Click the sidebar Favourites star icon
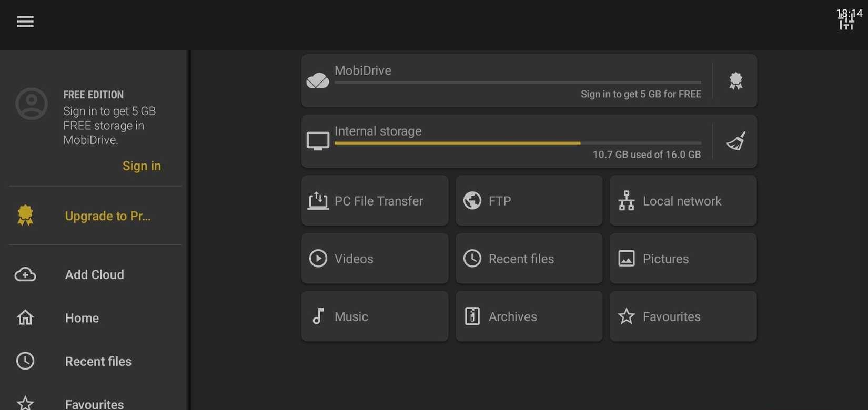Viewport: 868px width, 410px height. (25, 403)
